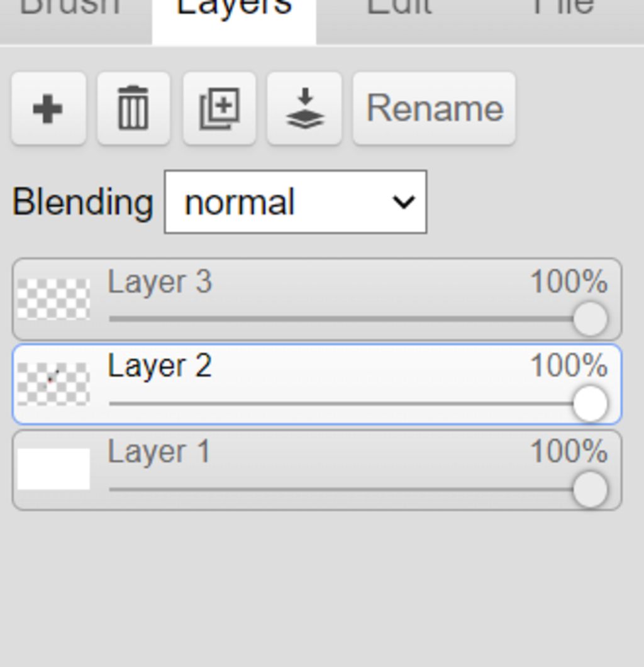Viewport: 644px width, 667px height.
Task: Click the Layer 2 opacity slider handle
Action: 591,404
